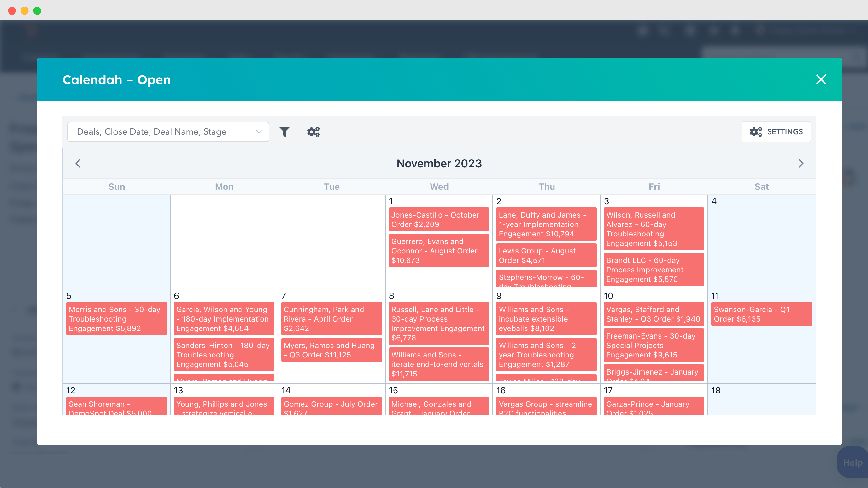Open Vargas Group streamline B2C functionalities deal
868x488 pixels.
[x=546, y=406]
